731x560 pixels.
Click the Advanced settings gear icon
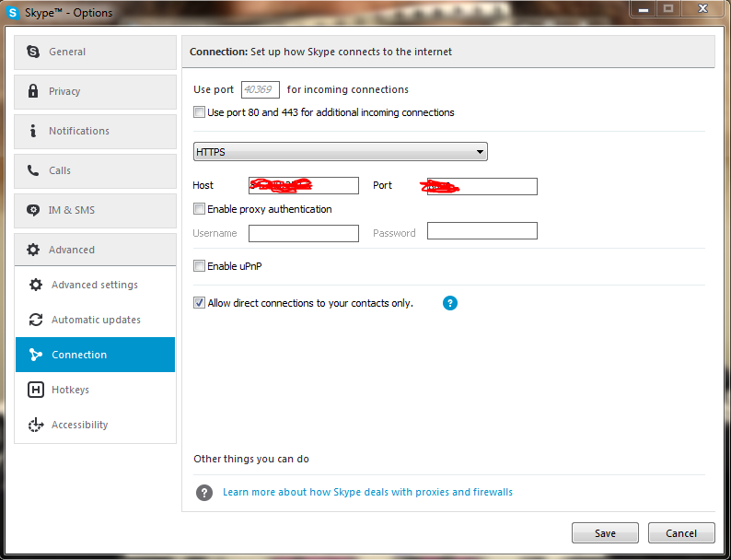click(36, 285)
